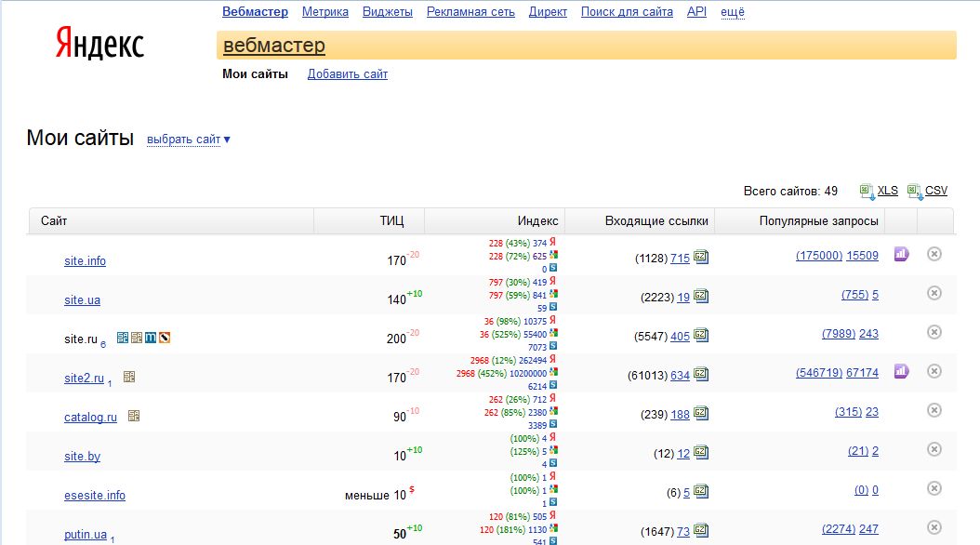The width and height of the screenshot is (980, 545).
Task: Expand the 'ещё' services menu
Action: click(733, 12)
